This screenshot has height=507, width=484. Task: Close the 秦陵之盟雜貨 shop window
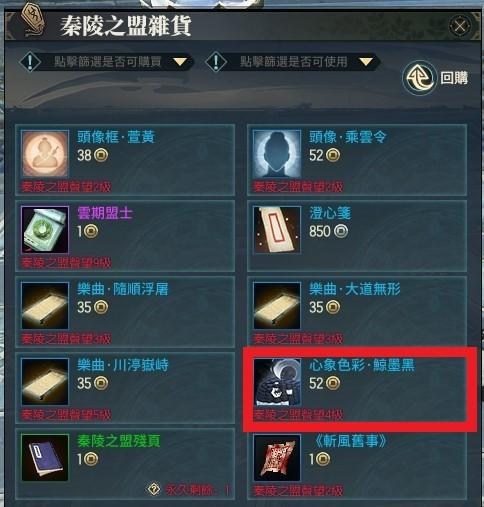(x=460, y=26)
